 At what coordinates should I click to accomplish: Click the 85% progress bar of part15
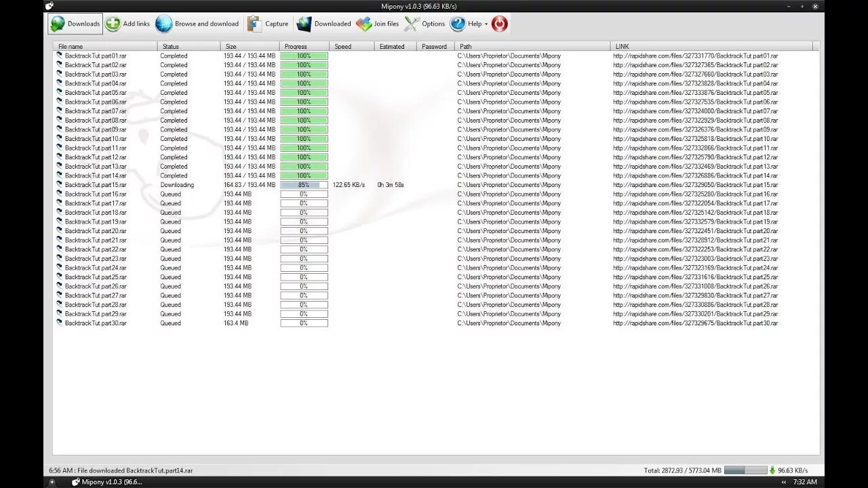(x=304, y=185)
